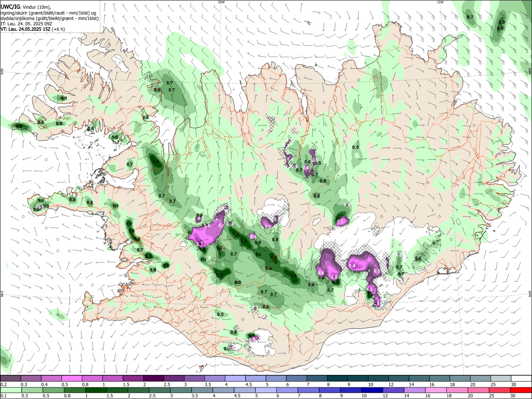Image resolution: width=532 pixels, height=399 pixels.
Task: Pick the medium green 0.5 rain-legend swatch
Action: [53, 390]
